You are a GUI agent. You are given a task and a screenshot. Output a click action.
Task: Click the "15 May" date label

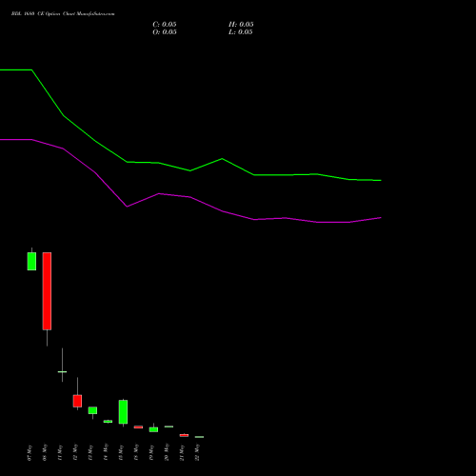coord(121,452)
